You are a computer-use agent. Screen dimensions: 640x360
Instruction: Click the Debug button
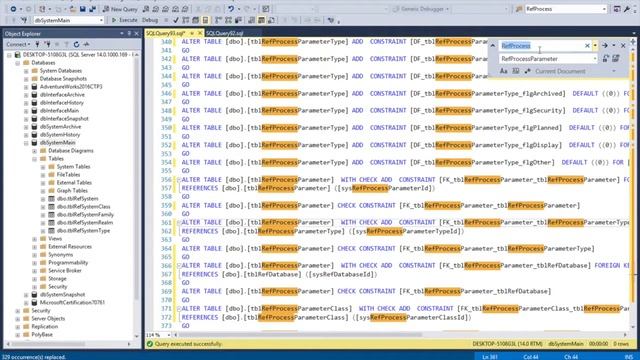point(150,20)
